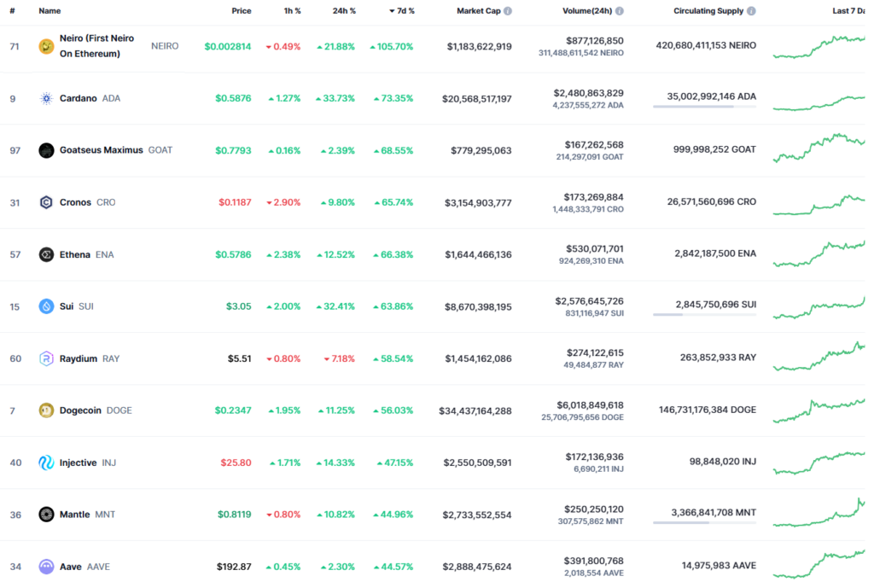Sort by the 24h % column header

(x=344, y=11)
